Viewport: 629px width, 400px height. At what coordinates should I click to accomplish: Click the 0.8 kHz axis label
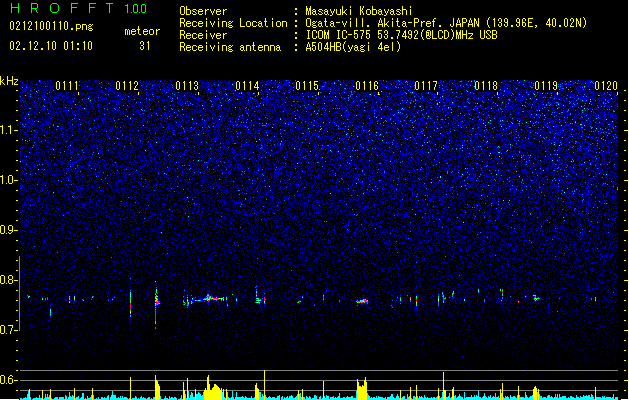(9, 280)
